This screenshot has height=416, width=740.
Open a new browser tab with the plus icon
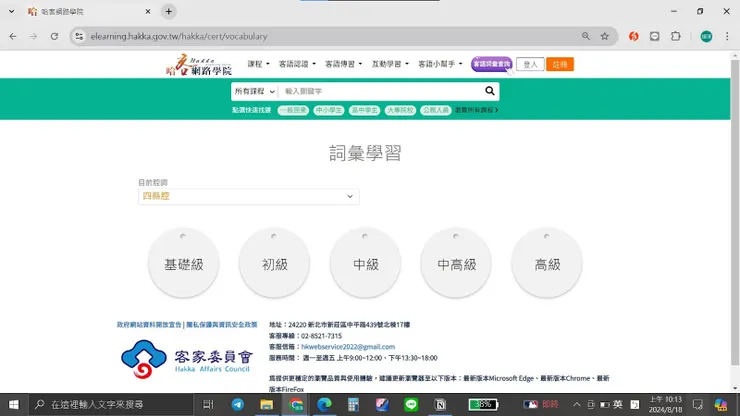click(x=168, y=11)
